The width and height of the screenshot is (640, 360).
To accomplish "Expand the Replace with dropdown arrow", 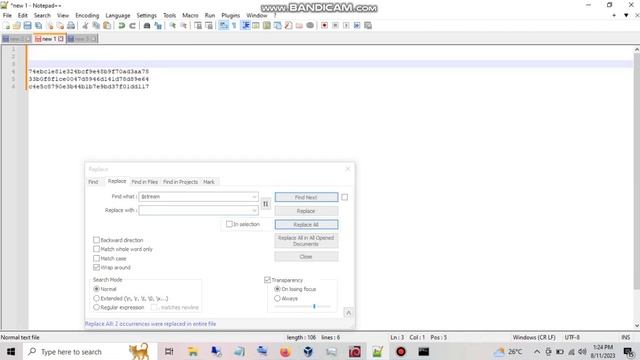I will coord(254,211).
